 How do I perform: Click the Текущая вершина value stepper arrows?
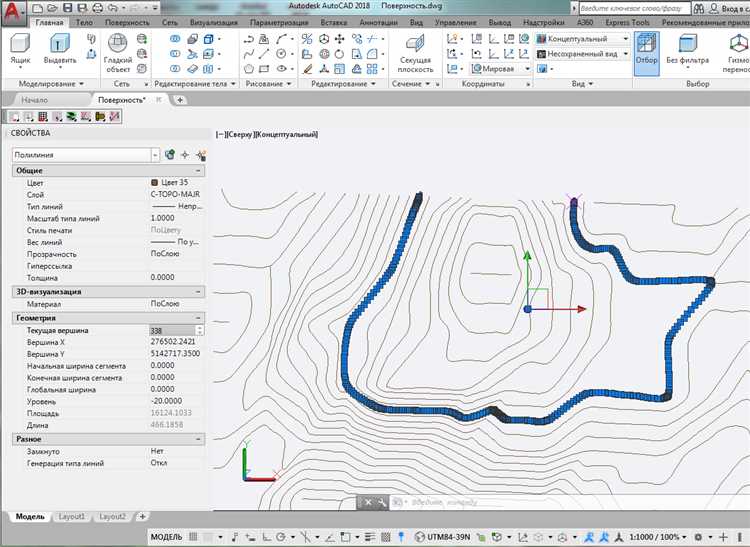coord(200,330)
